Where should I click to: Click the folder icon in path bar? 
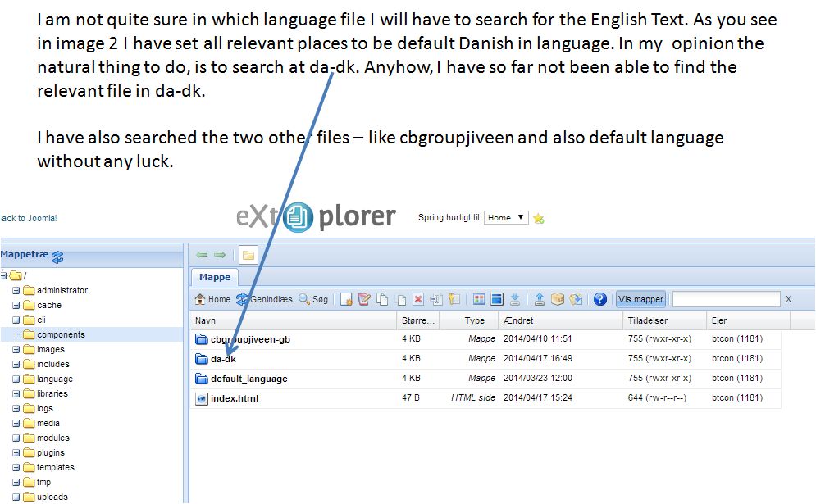coord(248,255)
